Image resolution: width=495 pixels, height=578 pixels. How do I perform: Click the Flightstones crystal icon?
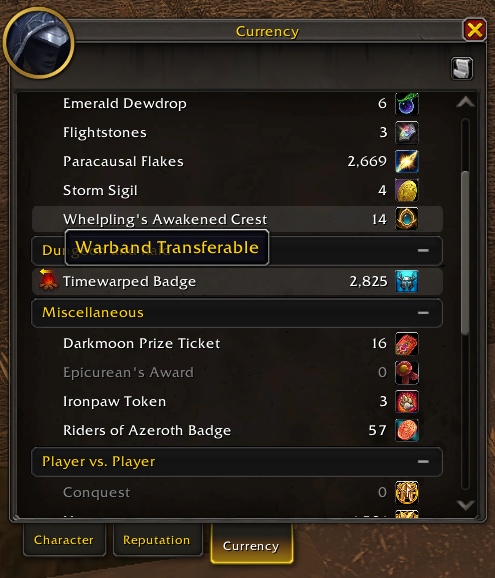pos(407,132)
